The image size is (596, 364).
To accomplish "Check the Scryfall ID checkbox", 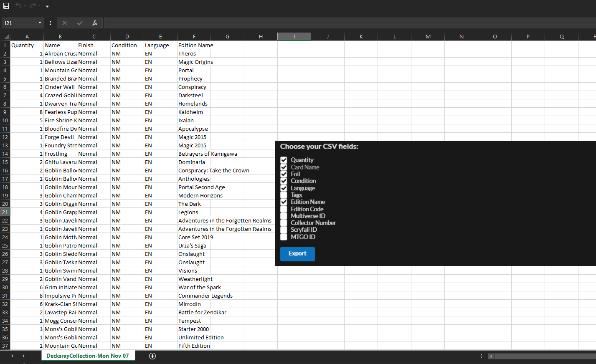I will click(284, 230).
